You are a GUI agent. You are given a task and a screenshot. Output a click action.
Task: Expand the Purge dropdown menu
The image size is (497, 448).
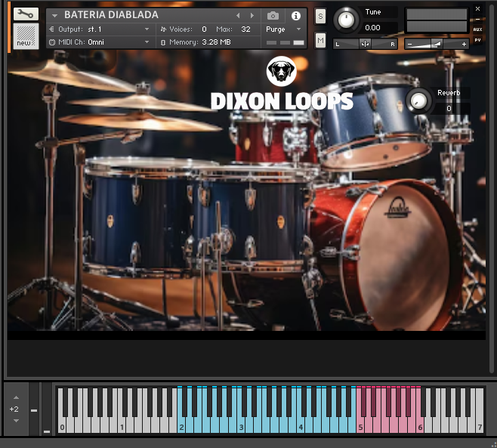click(284, 29)
